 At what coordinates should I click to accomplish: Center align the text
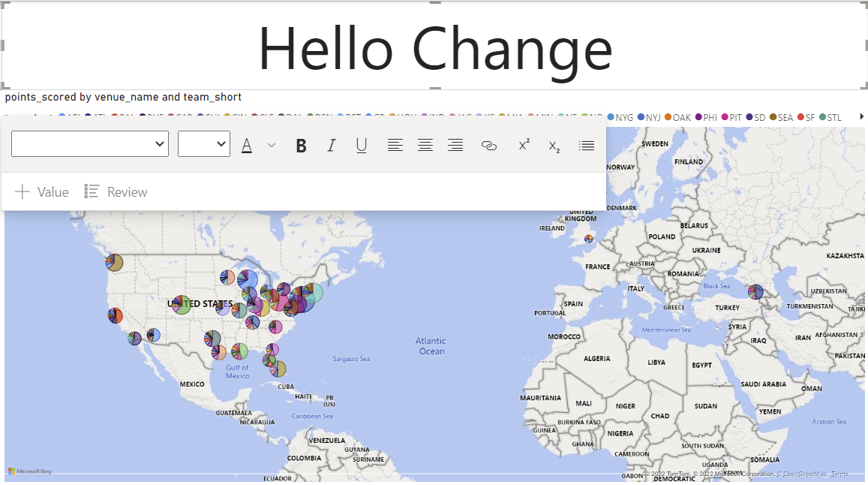425,145
